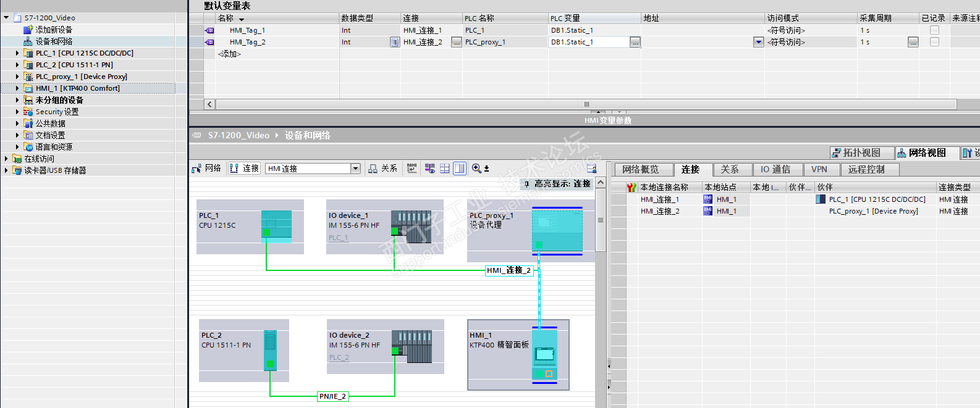Expand the Security 设置 node
Viewport: 980px width, 408px height.
point(17,112)
